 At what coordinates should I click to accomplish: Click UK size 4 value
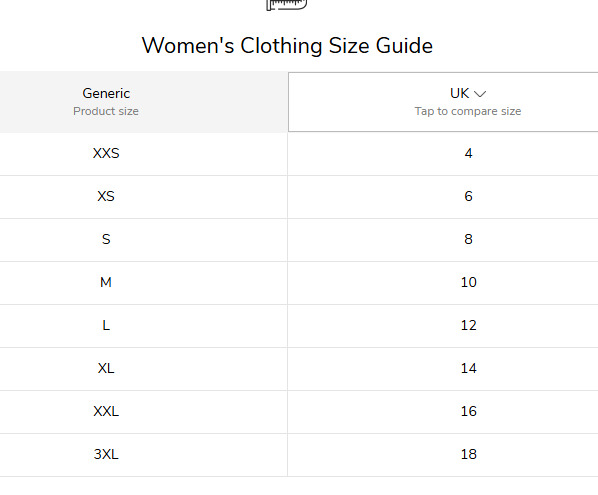468,153
